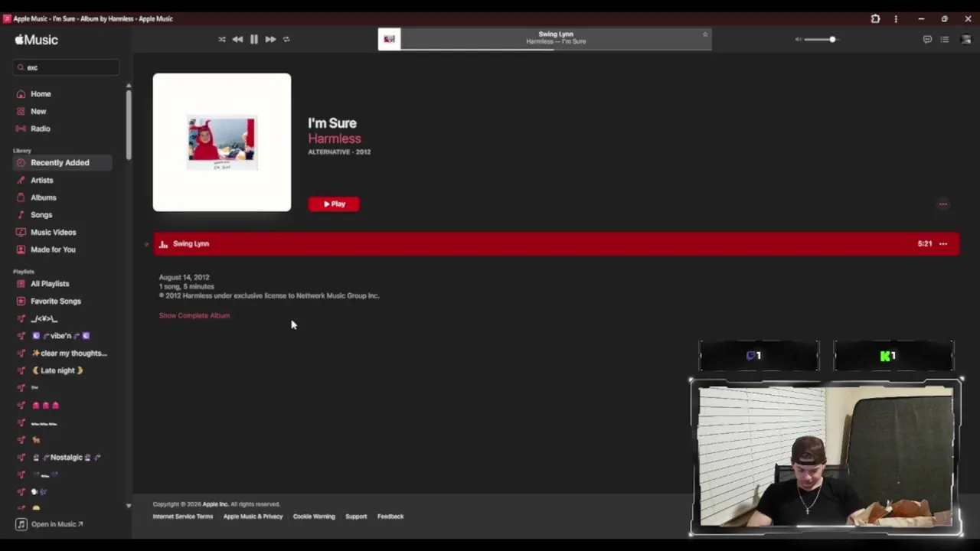Open the Support footer link
Screen dimensions: 980x551
coord(356,517)
